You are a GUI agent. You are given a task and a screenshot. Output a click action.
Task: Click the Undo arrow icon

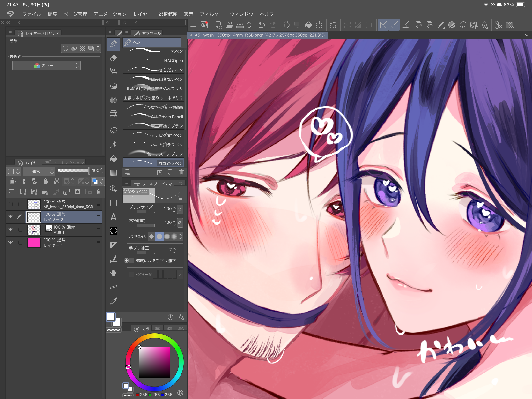point(262,25)
